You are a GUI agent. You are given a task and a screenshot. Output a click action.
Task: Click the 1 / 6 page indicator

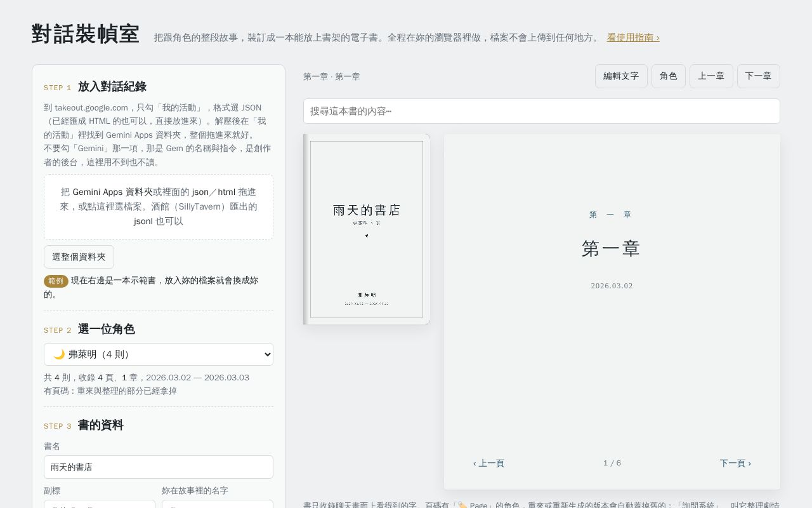612,464
